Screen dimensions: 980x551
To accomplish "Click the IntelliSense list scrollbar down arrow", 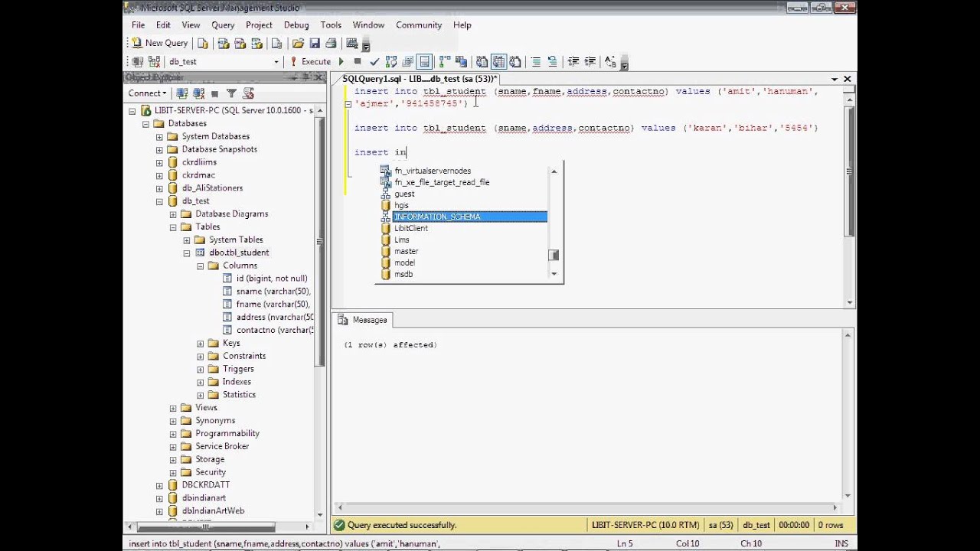I will coord(554,274).
